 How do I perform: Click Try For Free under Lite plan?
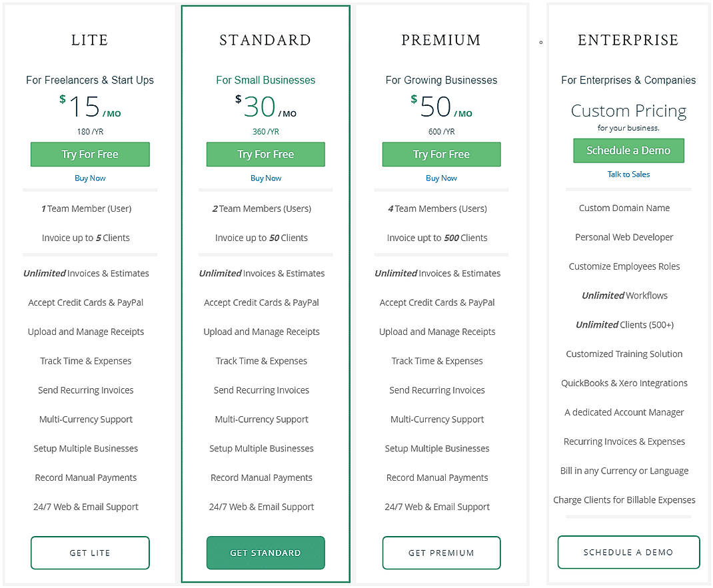point(90,154)
